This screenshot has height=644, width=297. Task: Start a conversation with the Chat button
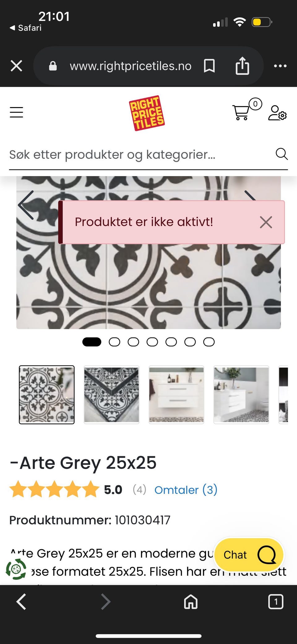click(x=249, y=555)
